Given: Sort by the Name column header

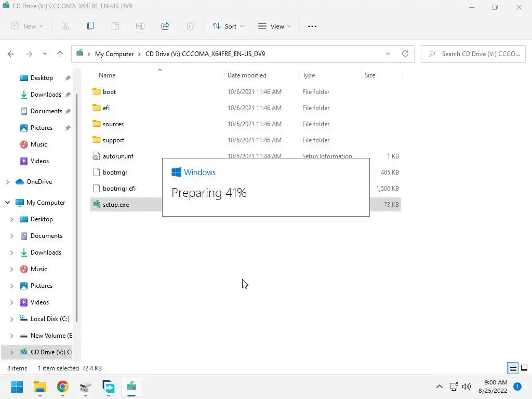Looking at the screenshot, I should (x=107, y=75).
